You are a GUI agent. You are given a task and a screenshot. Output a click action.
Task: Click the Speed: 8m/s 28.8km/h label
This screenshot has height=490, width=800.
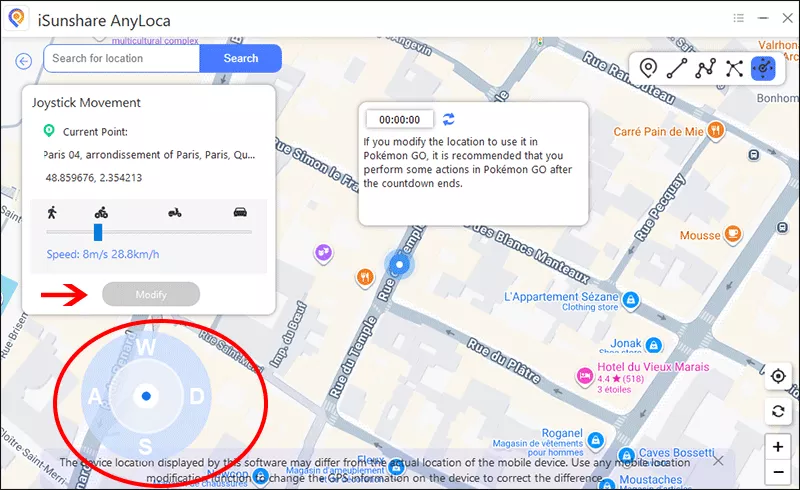tap(103, 254)
